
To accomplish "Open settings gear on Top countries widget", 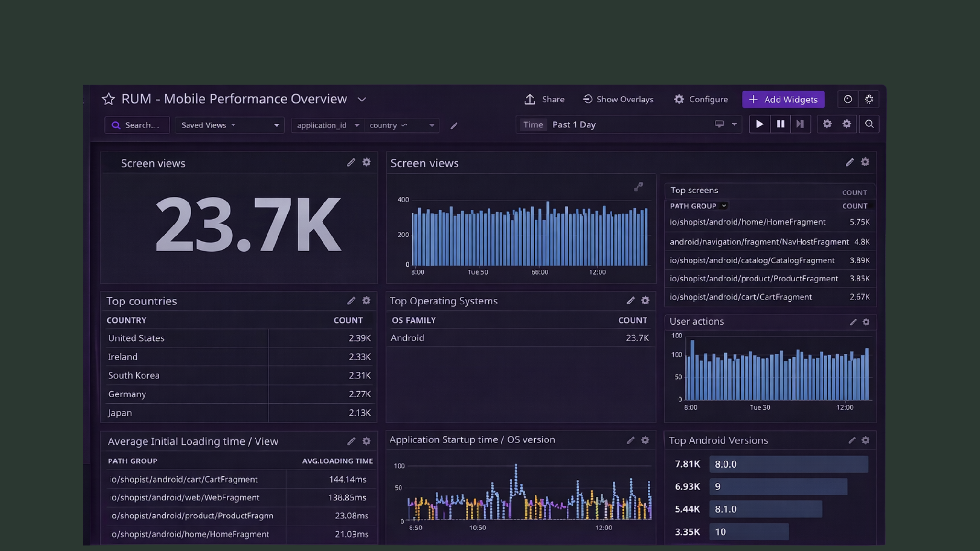I will click(366, 301).
